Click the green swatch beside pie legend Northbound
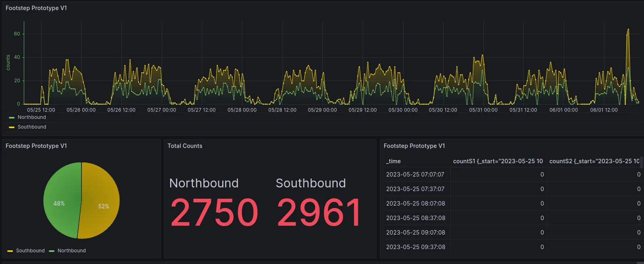644x264 pixels. [x=52, y=251]
